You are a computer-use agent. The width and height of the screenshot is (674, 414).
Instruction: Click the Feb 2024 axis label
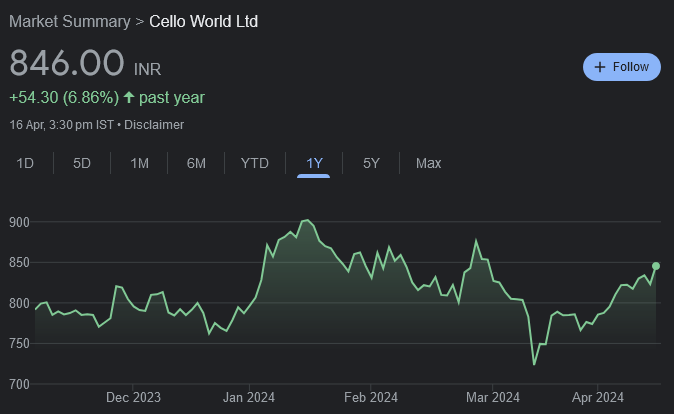click(371, 397)
